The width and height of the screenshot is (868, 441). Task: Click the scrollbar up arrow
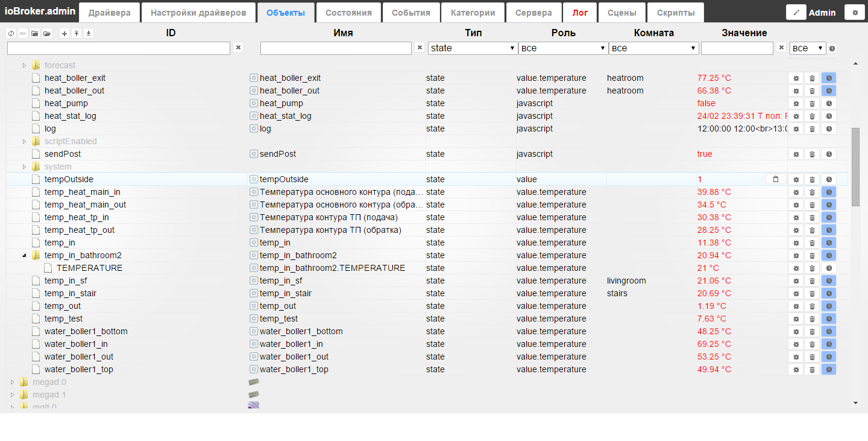click(855, 63)
